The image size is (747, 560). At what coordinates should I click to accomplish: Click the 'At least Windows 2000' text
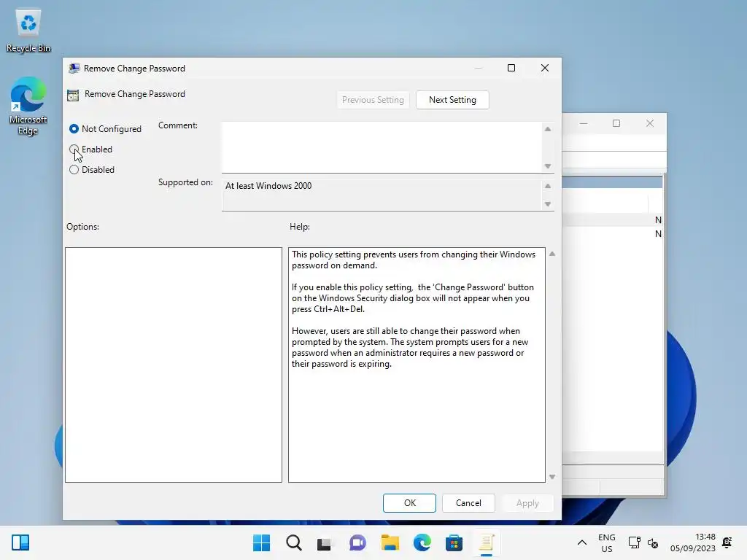coord(268,186)
